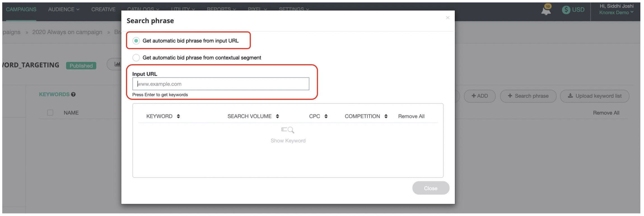The height and width of the screenshot is (216, 644).
Task: Sort by COMPETITION column arrows
Action: click(386, 116)
